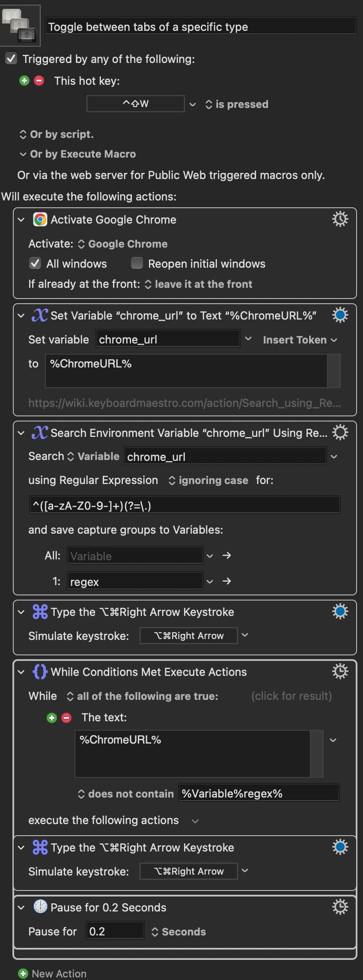Uncheck the All windows checkbox
This screenshot has width=363, height=980.
coord(35,263)
